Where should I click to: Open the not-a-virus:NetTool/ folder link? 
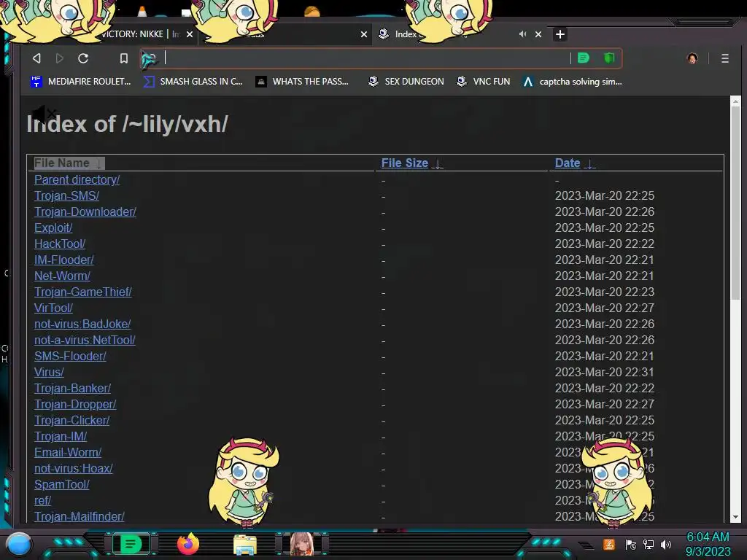coord(85,340)
